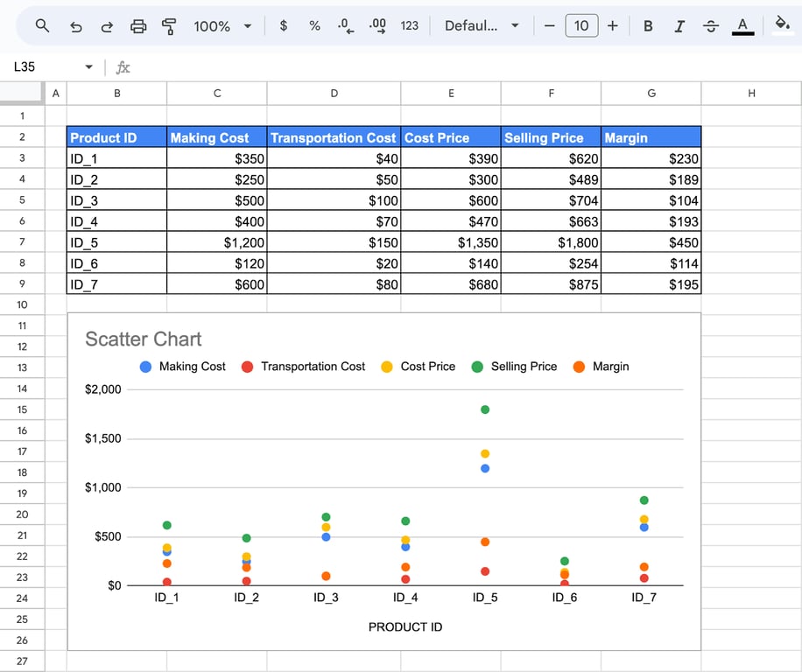Select column C header
Image resolution: width=802 pixels, height=672 pixels.
tap(217, 94)
